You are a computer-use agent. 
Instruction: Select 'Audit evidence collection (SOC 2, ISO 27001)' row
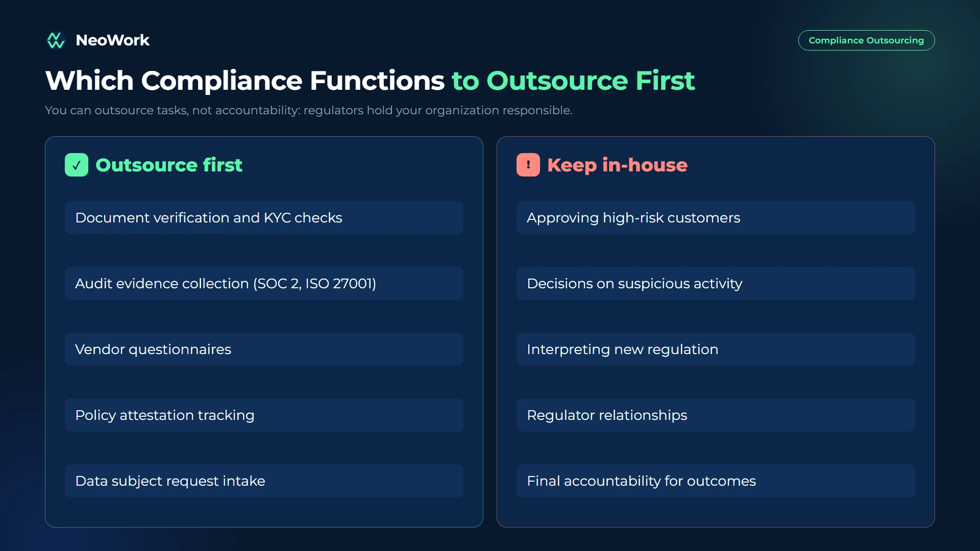[x=264, y=284]
